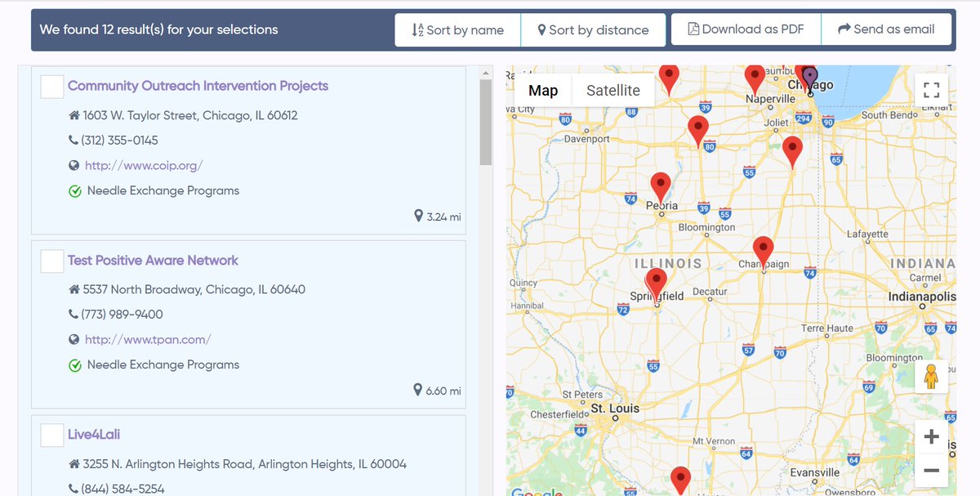
Task: Tick checkbox for Community Outreach Intervention Projects
Action: 52,87
